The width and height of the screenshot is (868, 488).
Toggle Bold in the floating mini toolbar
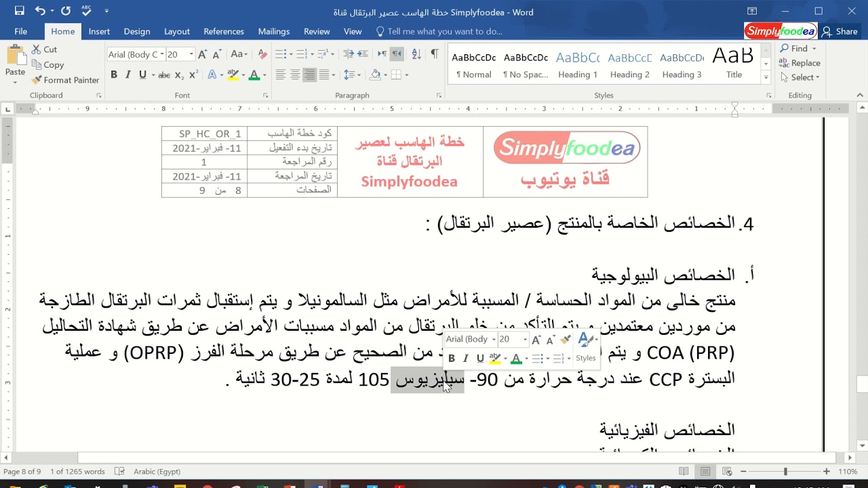click(451, 359)
